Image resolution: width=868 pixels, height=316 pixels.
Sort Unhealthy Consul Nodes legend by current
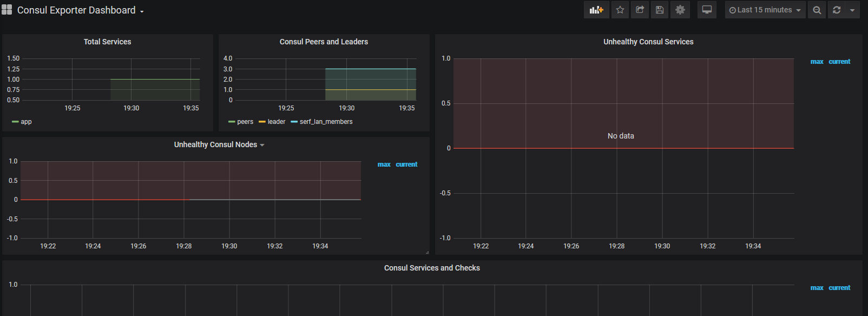[x=406, y=164]
